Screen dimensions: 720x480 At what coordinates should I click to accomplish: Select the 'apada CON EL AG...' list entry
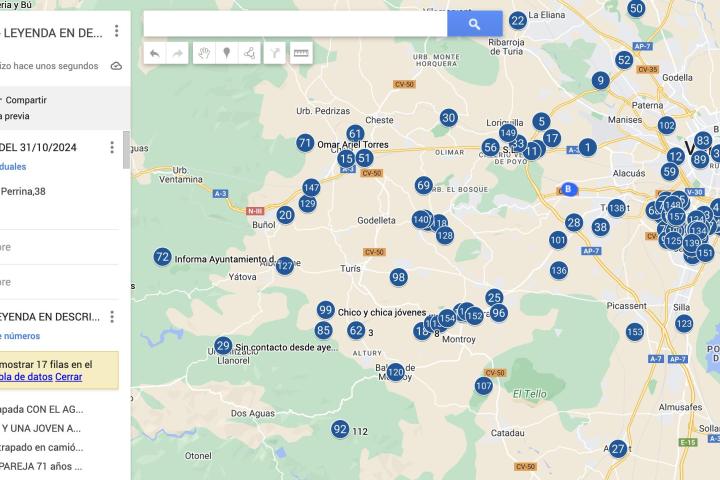[x=41, y=409]
